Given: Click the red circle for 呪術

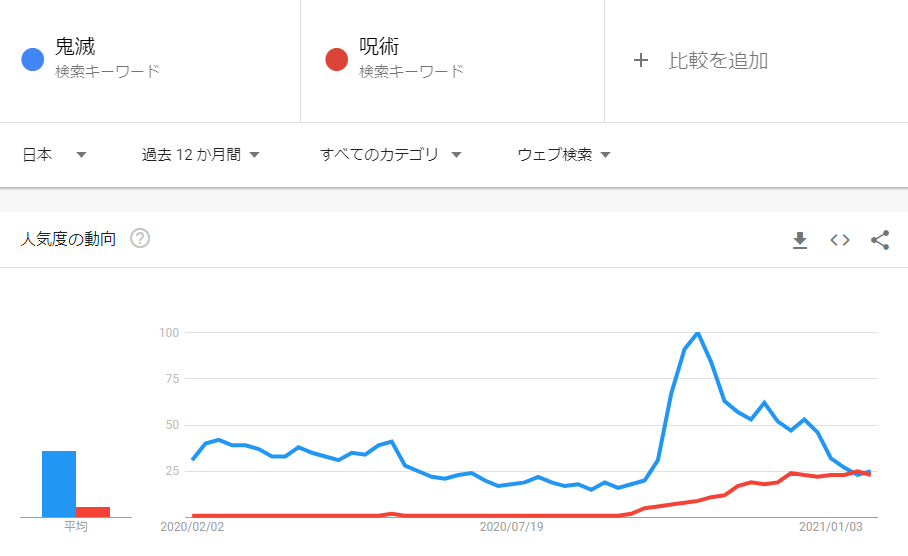Looking at the screenshot, I should point(336,60).
